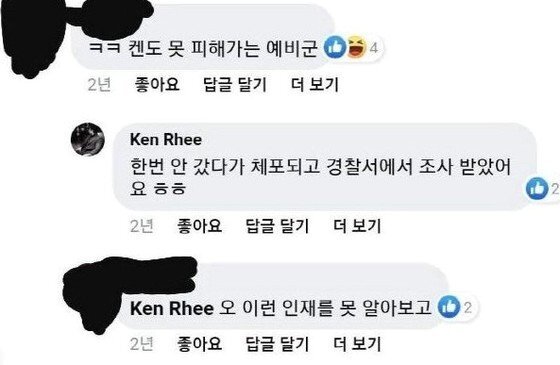Click Ken Rhee mention in last comment
This screenshot has height=365, width=560.
pos(172,308)
